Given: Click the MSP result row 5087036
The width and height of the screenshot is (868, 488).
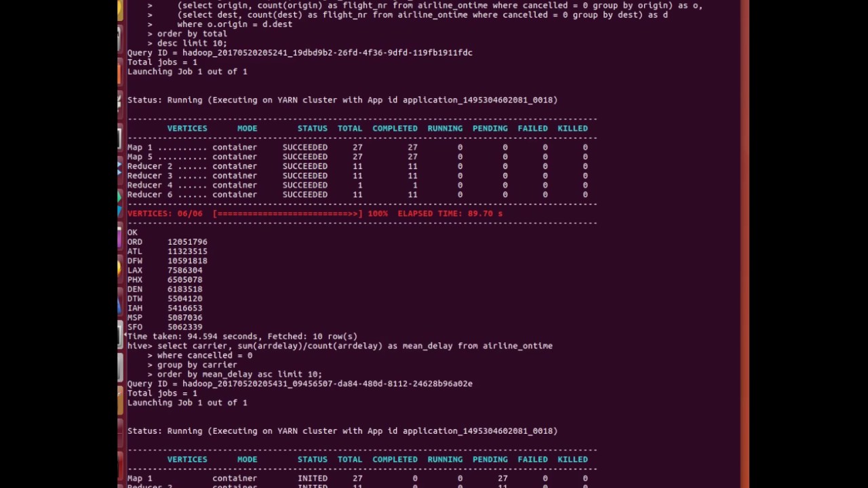Looking at the screenshot, I should (165, 318).
